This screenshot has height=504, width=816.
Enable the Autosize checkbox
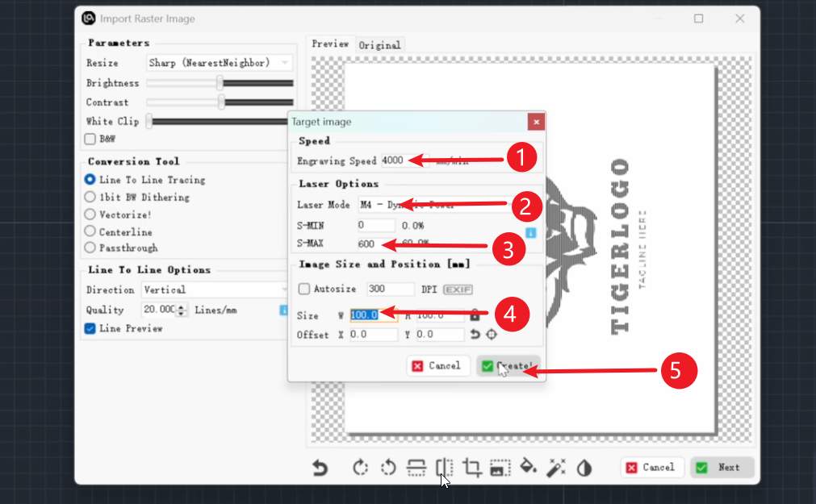(304, 289)
